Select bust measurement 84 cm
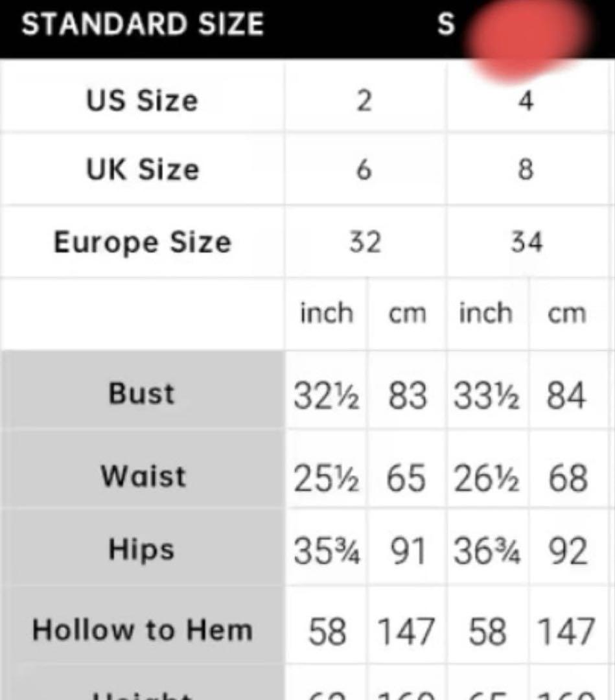This screenshot has height=700, width=615. point(566,396)
